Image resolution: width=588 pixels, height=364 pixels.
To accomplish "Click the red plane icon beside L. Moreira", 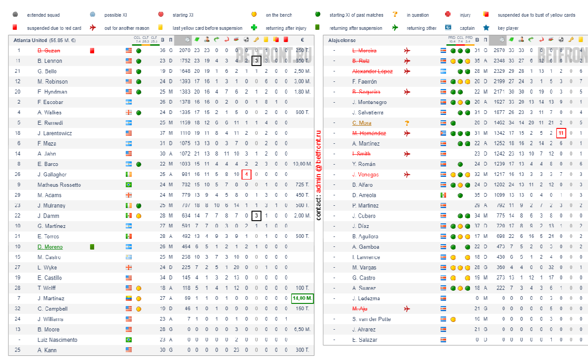I will pos(407,51).
